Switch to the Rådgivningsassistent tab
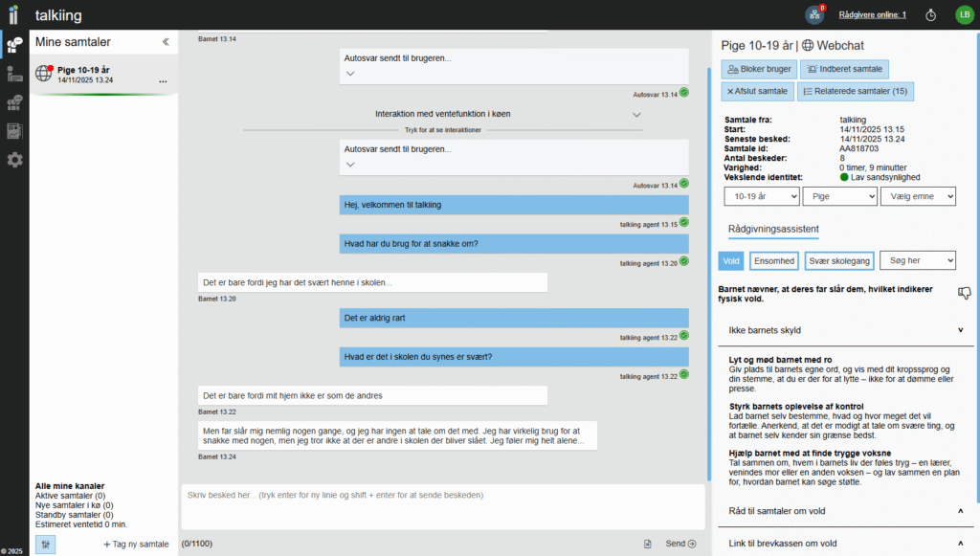This screenshot has width=980, height=556. (772, 228)
